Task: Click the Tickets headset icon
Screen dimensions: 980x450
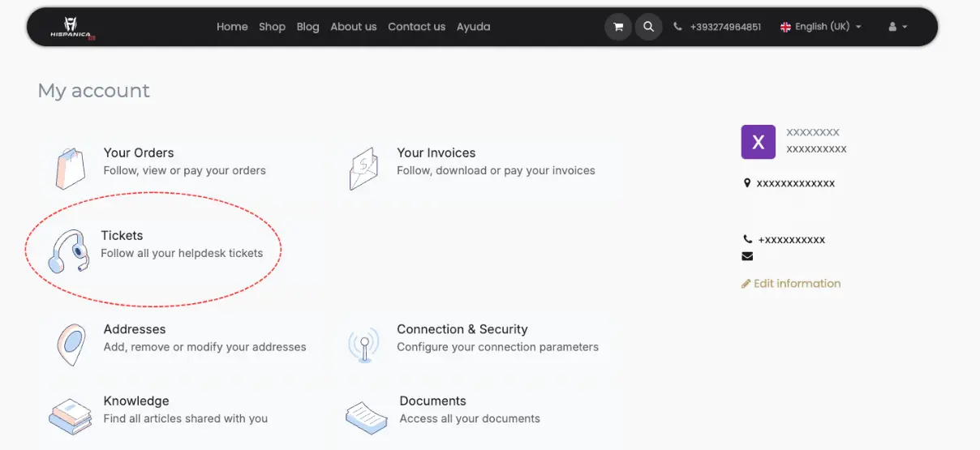Action: coord(68,251)
